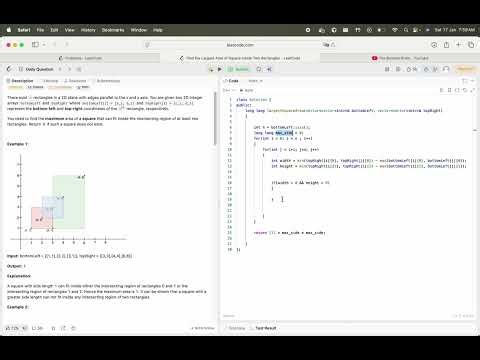Open the Test Result tab
This screenshot has height=360, width=480.
pos(263,328)
